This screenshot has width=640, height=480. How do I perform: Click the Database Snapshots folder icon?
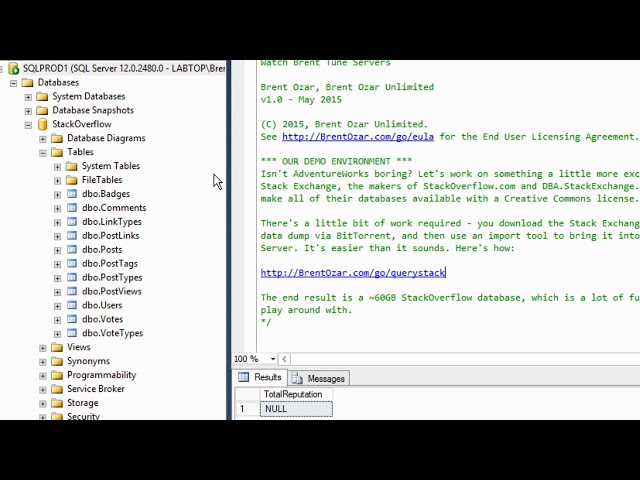pyautogui.click(x=42, y=110)
